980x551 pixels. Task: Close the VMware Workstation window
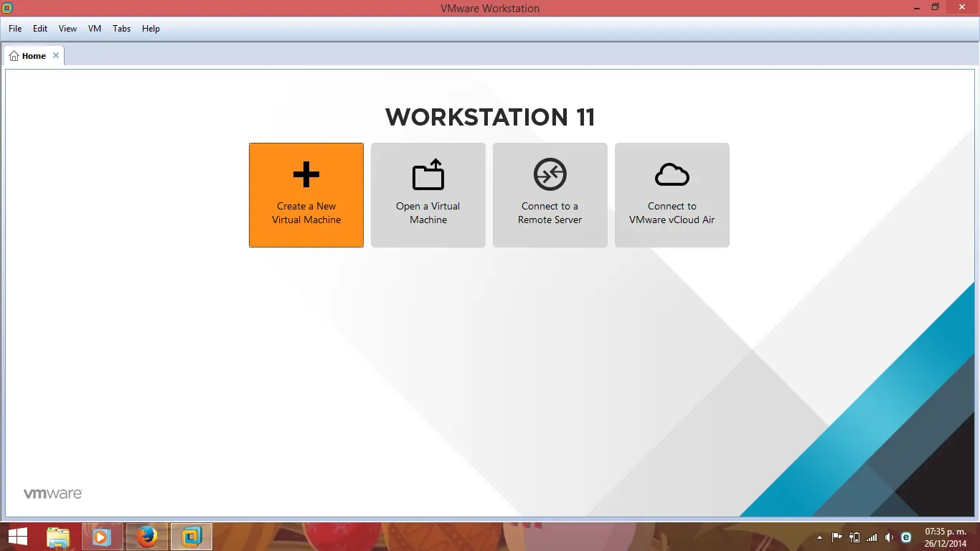tap(962, 7)
